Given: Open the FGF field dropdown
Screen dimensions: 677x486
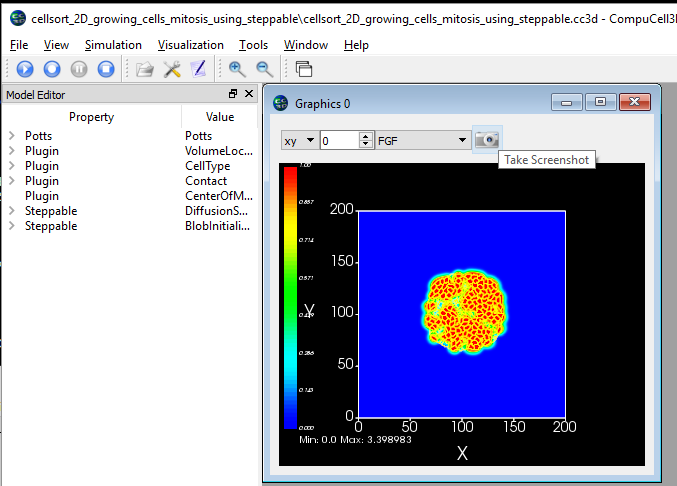Looking at the screenshot, I should point(422,140).
